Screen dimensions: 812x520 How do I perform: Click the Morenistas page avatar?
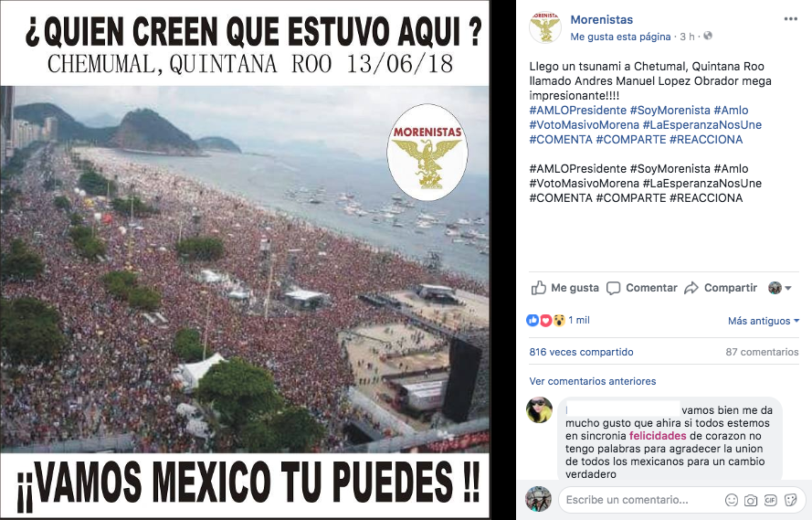(545, 27)
